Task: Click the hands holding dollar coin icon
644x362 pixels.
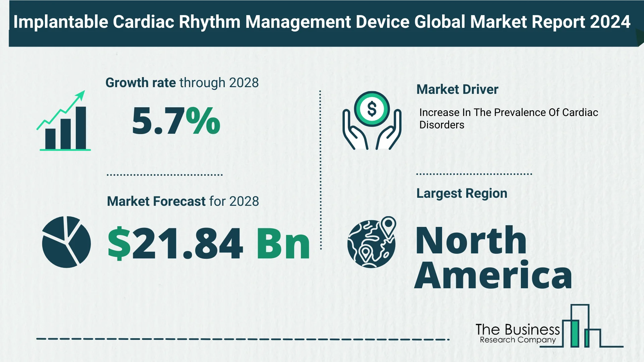Action: coord(372,120)
